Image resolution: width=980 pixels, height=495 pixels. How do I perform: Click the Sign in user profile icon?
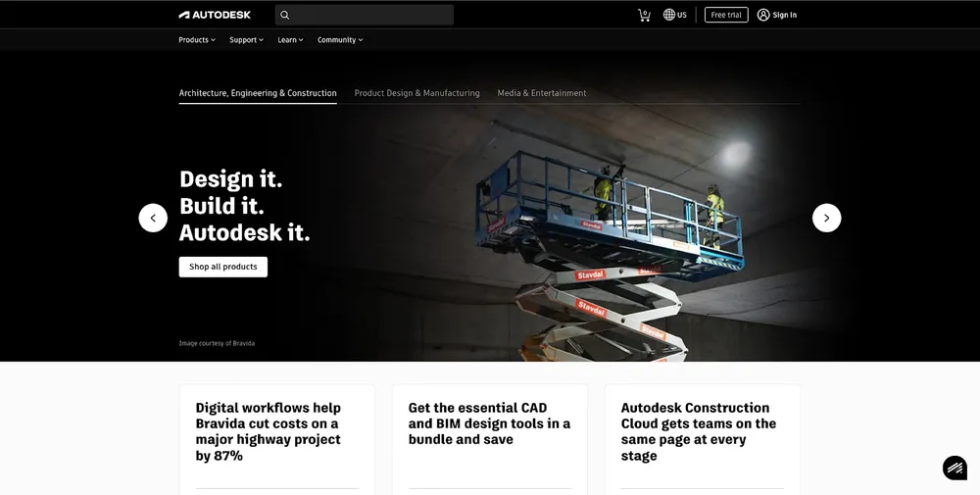click(763, 15)
